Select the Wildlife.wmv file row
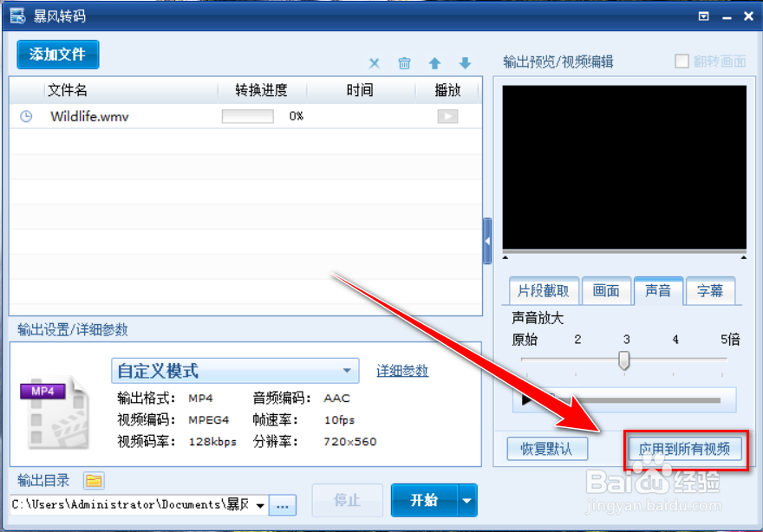 pos(245,116)
